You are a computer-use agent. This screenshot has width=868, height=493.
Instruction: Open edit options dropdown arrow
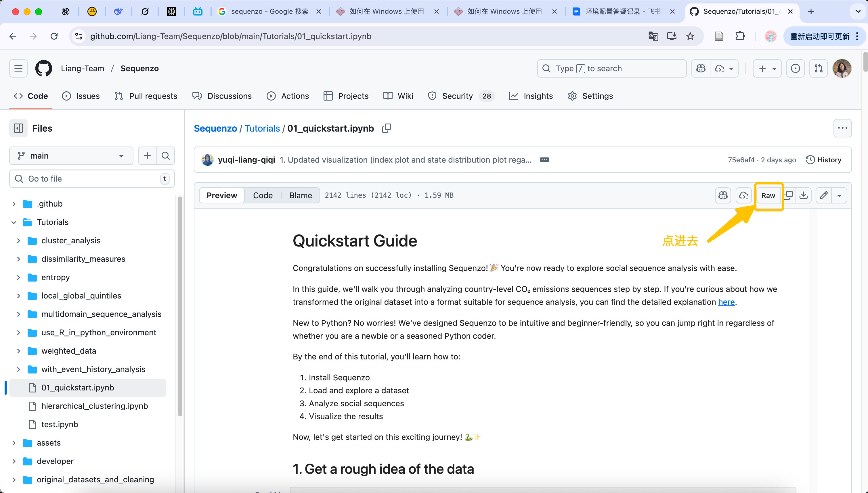pyautogui.click(x=839, y=195)
